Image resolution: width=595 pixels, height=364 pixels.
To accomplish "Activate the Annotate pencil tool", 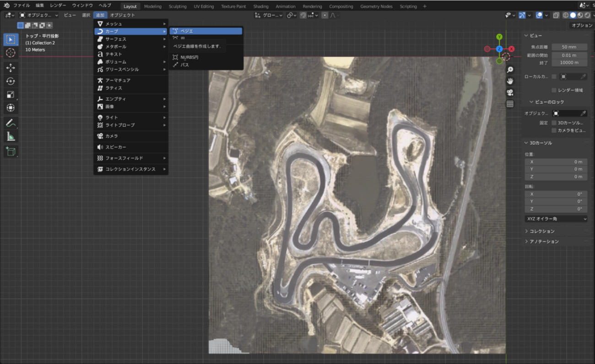I will (x=11, y=123).
